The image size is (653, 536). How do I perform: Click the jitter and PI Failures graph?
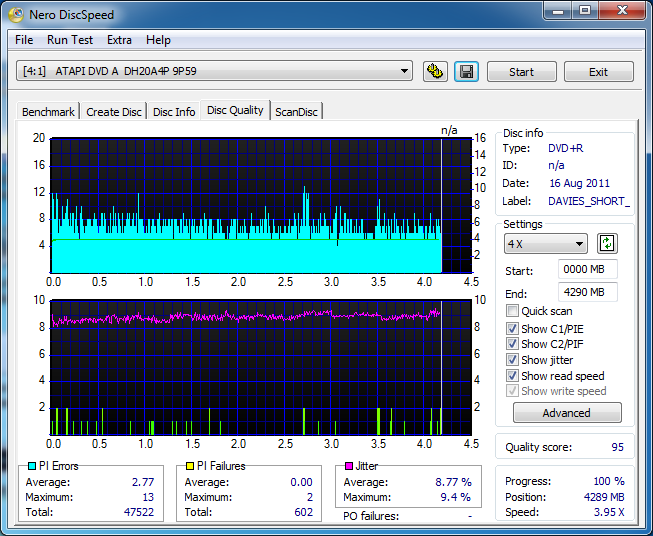261,367
